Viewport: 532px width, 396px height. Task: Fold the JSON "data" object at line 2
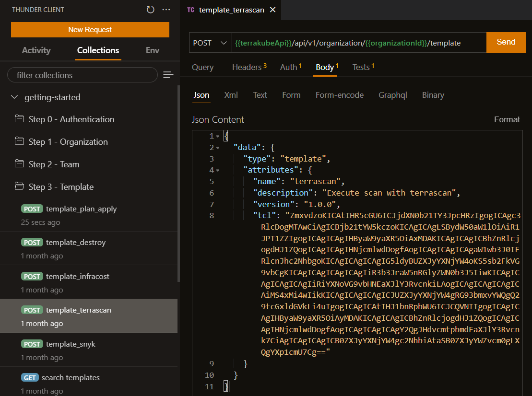tap(218, 148)
